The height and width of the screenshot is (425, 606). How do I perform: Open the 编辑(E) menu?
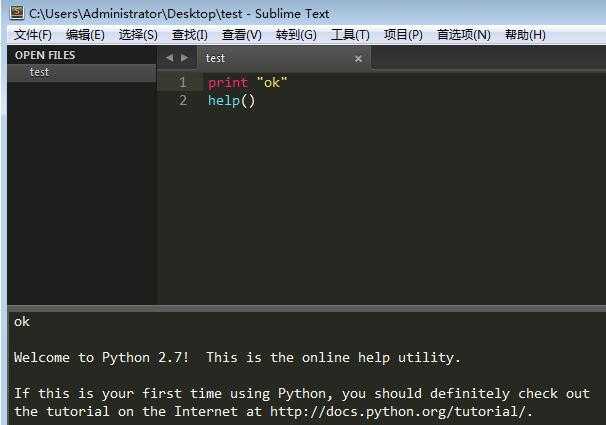click(x=85, y=35)
